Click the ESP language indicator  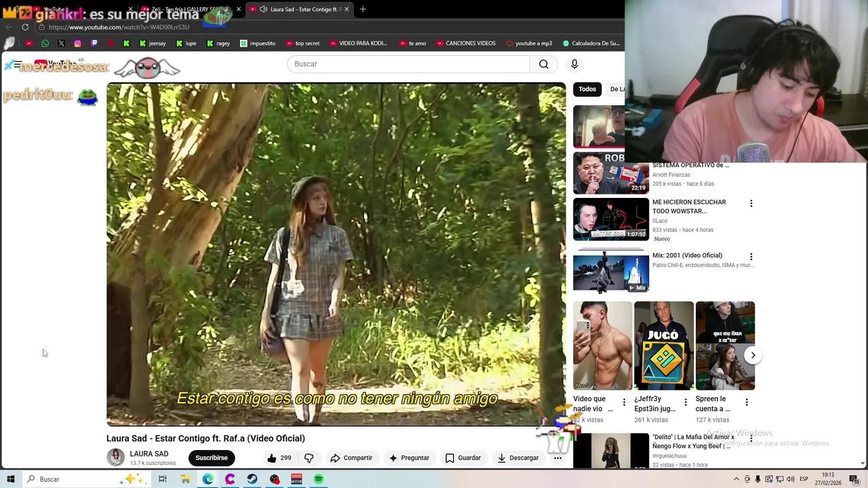pos(804,479)
